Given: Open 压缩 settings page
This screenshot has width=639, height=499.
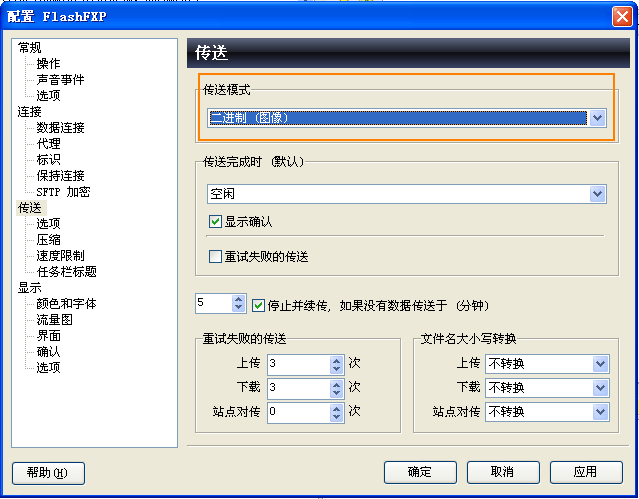Looking at the screenshot, I should (48, 240).
